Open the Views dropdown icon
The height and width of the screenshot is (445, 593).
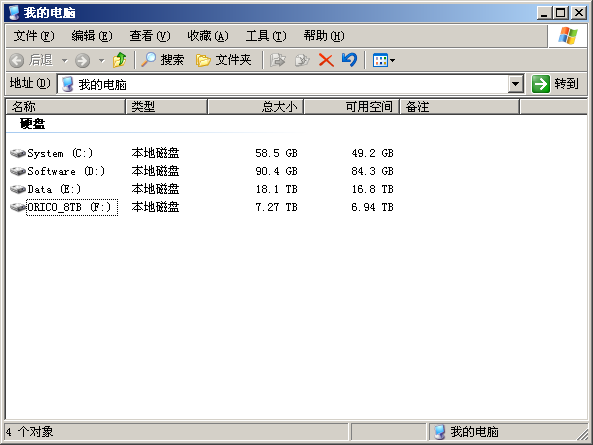coord(384,60)
